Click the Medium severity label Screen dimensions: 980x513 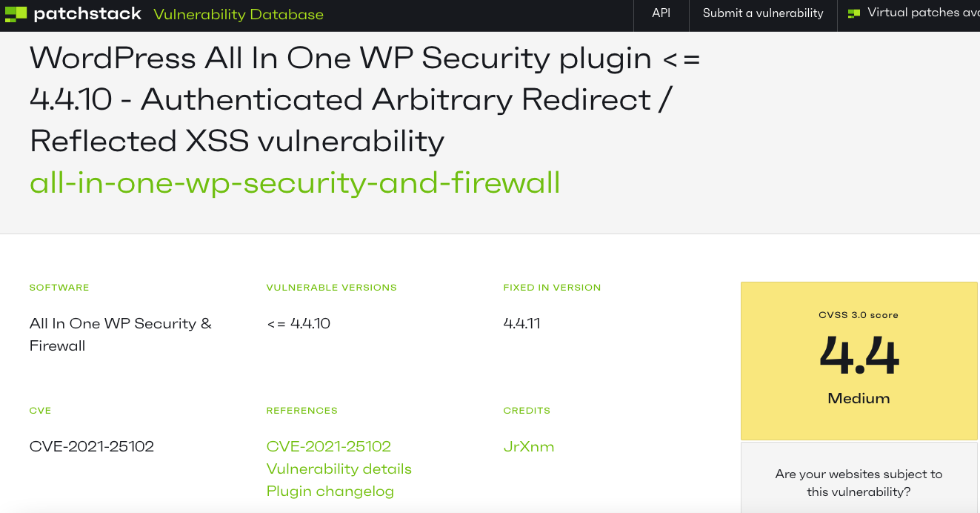859,398
